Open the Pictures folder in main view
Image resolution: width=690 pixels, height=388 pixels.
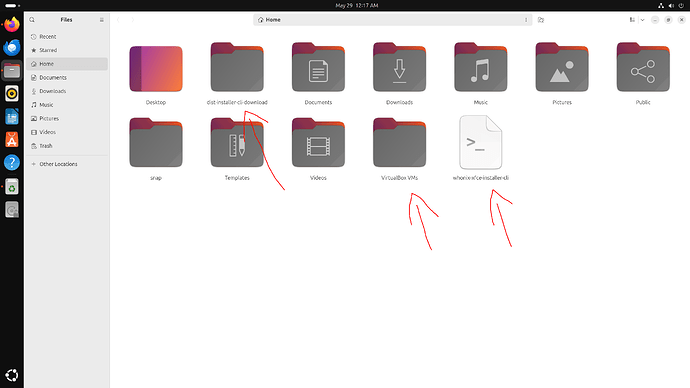coord(562,67)
